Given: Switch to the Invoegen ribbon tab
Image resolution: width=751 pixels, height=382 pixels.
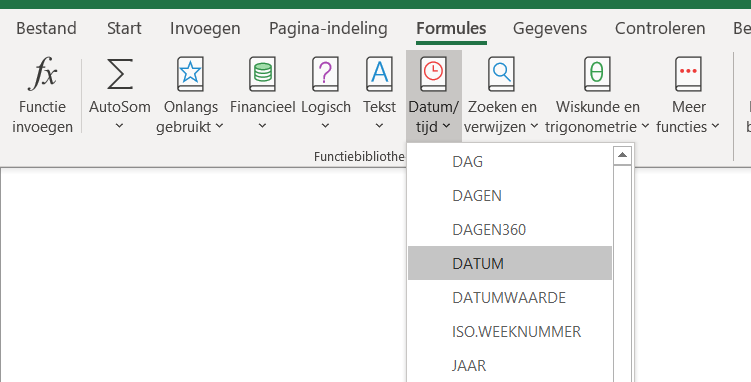Looking at the screenshot, I should (x=205, y=28).
